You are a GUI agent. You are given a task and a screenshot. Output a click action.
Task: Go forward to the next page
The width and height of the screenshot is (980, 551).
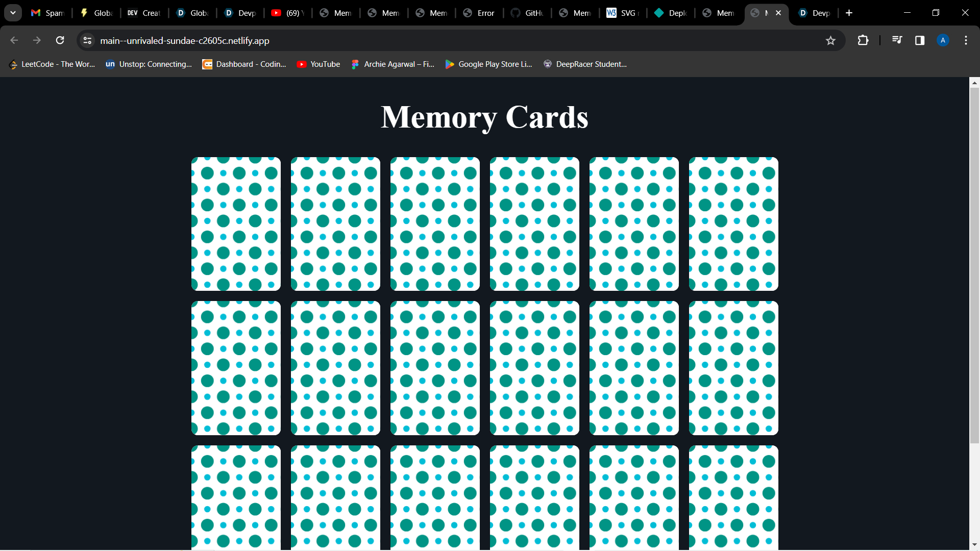(37, 40)
